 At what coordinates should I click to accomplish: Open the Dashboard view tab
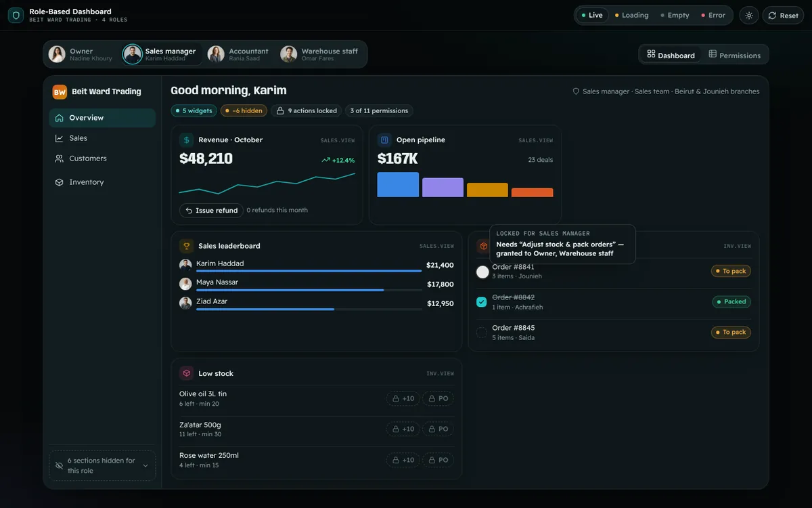671,55
